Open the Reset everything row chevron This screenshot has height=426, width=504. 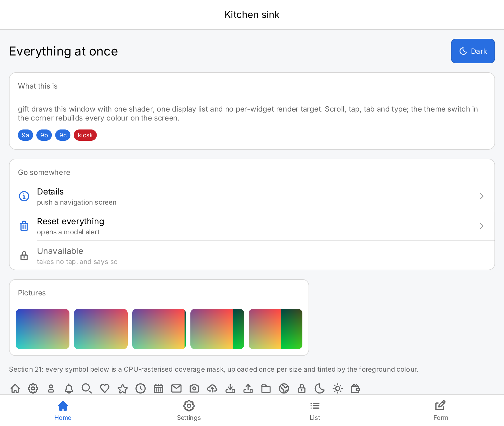(x=482, y=226)
